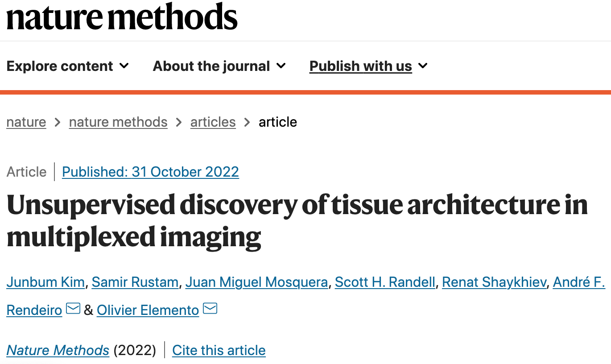Expand the About the journal chevron
Screen dimensions: 611x364
281,66
